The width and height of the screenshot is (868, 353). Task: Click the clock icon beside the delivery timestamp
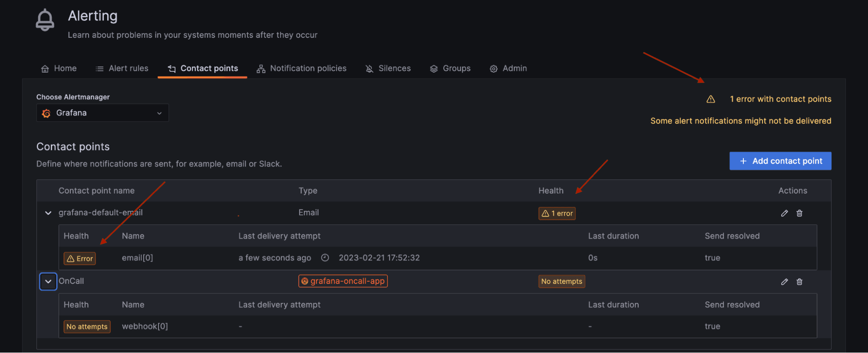click(x=325, y=258)
